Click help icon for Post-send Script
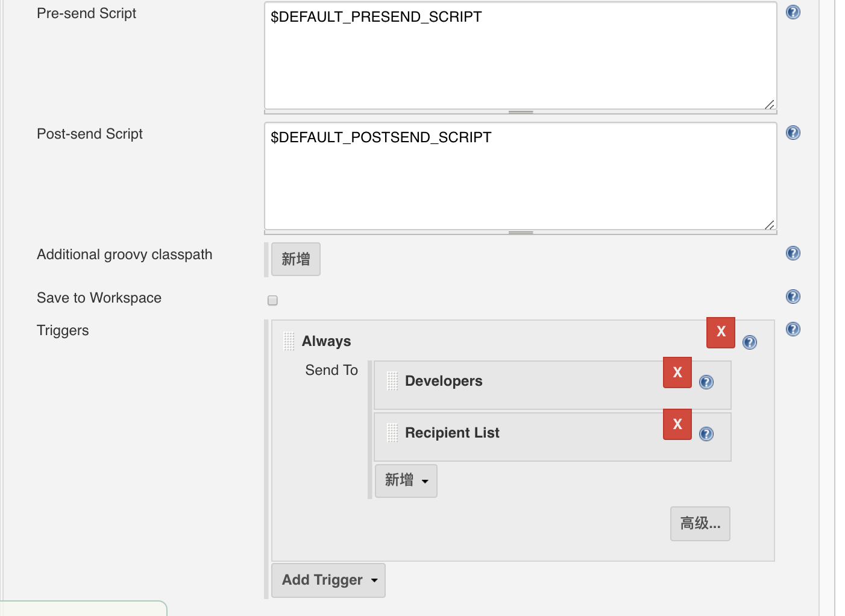 coord(793,133)
